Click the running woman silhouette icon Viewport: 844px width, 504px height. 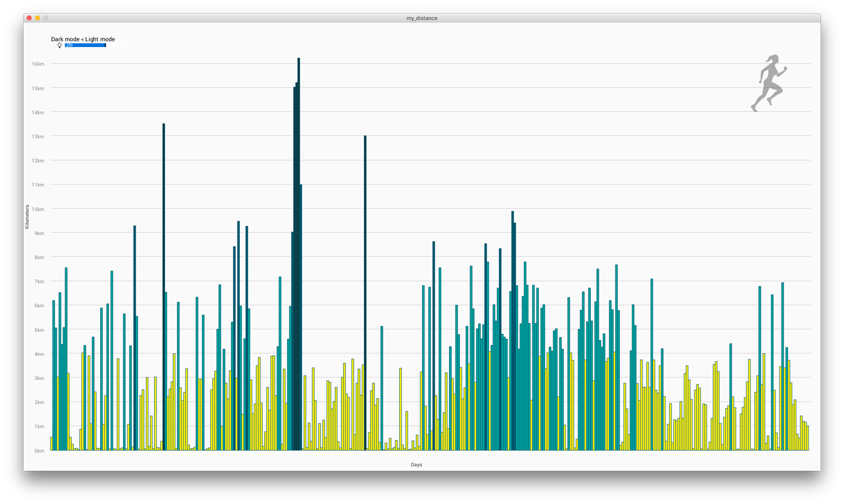pos(769,83)
